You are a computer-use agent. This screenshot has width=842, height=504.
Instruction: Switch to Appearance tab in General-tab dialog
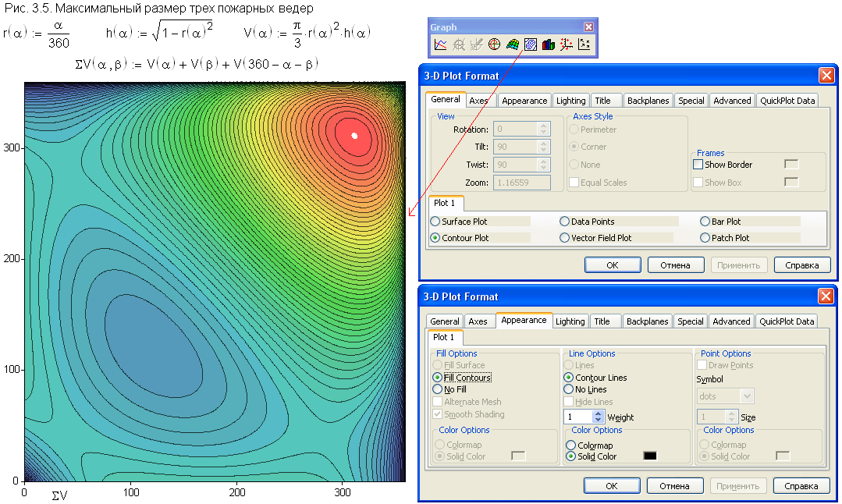tap(524, 101)
